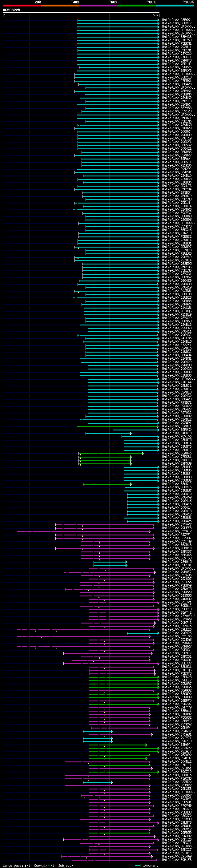Image resolution: width=197 pixels, height=868 pixels.
Task: Select the UniRef100_Q9ZWP1 label
Action: (x=176, y=423)
